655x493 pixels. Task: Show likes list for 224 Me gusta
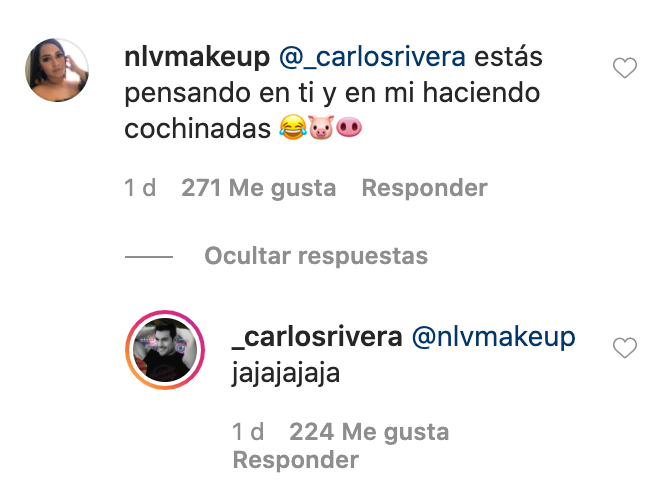pos(369,432)
